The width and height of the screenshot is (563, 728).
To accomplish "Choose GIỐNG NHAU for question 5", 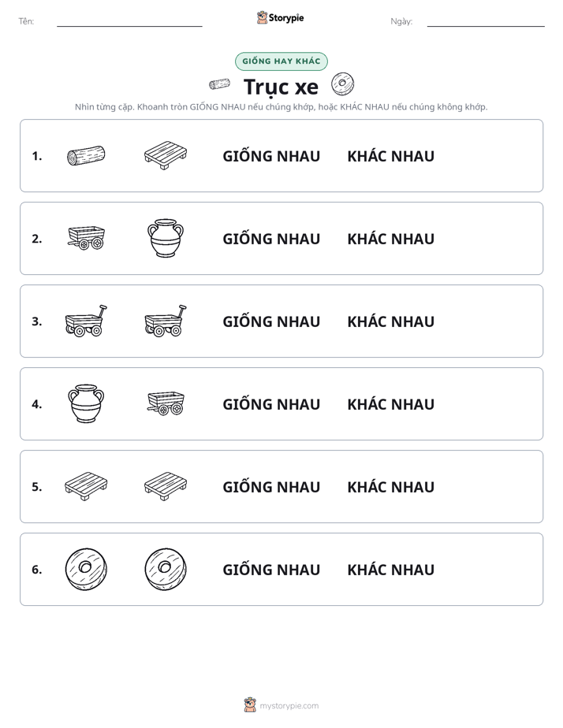I will tap(271, 487).
